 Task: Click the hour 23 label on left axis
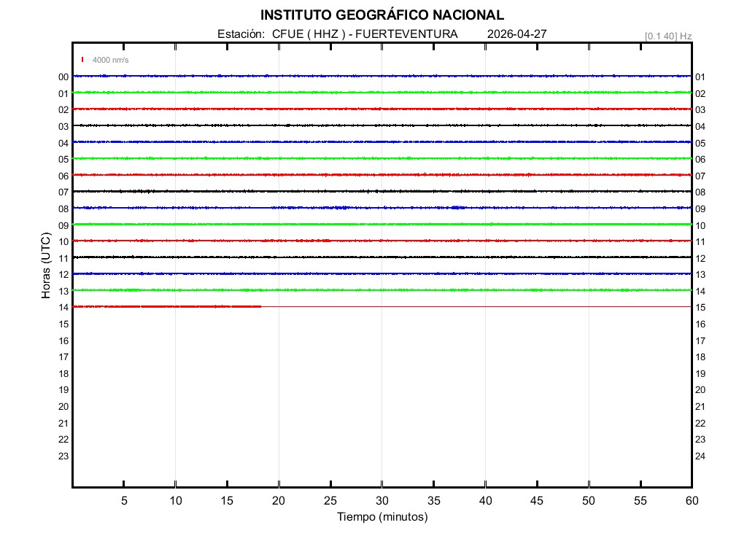coord(63,456)
